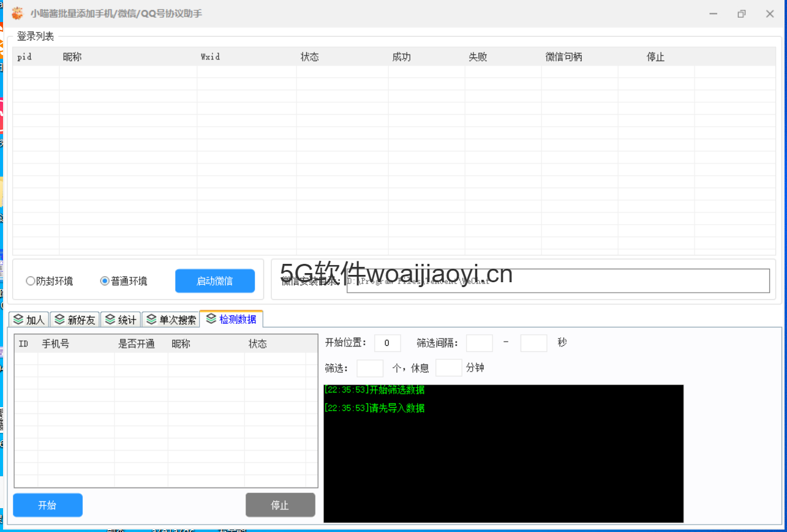Select the 防封环境 radio button
This screenshot has width=787, height=532.
[x=49, y=282]
